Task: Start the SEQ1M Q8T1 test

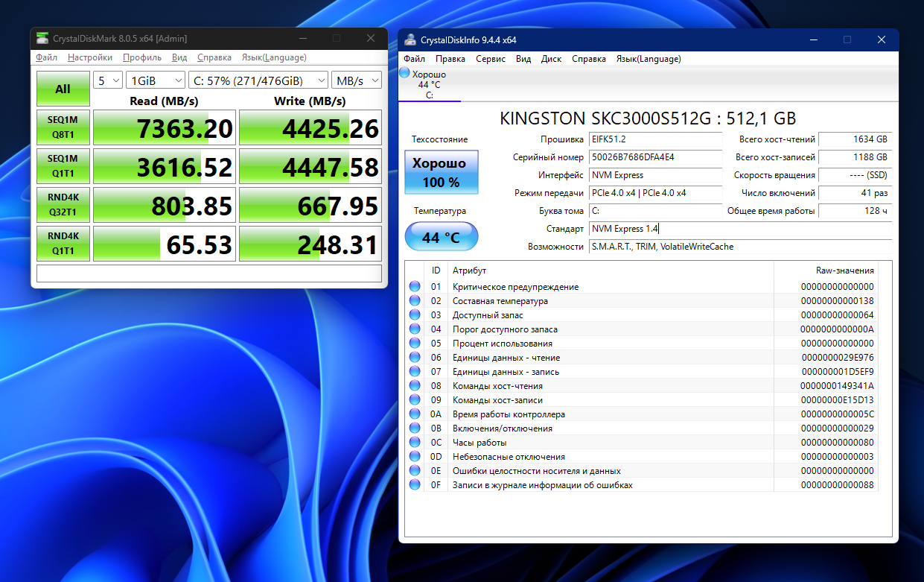Action: click(x=63, y=127)
